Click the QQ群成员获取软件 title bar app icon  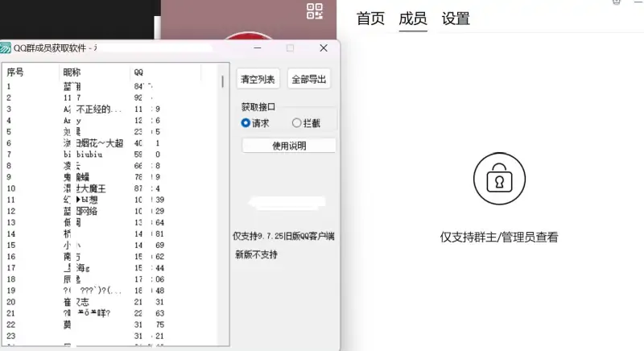[x=6, y=48]
